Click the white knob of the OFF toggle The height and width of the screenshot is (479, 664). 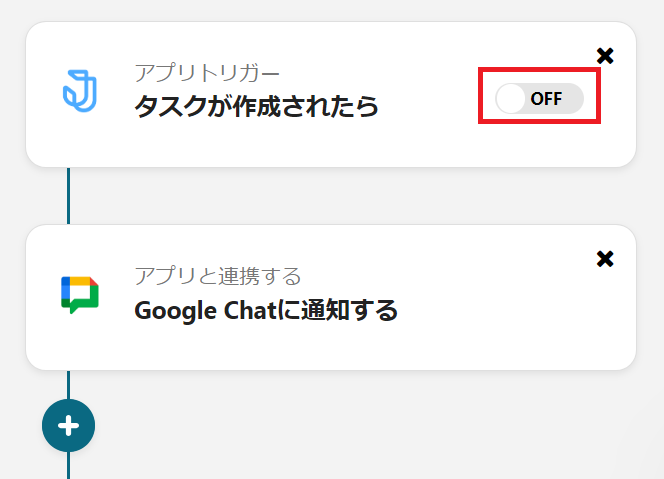(x=511, y=98)
